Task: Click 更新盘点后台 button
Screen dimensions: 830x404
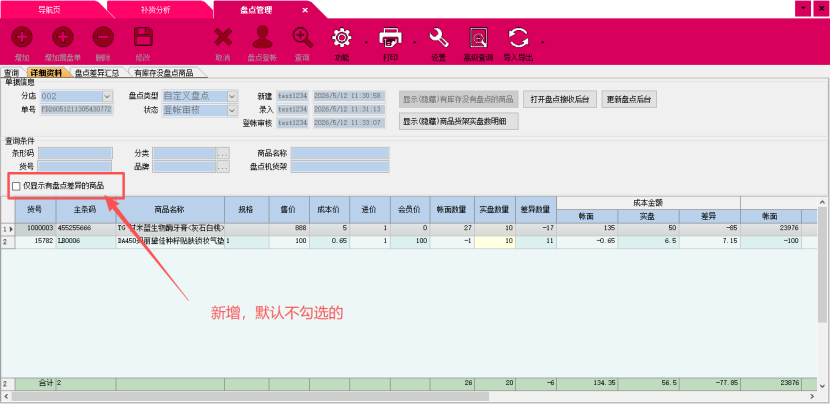Action: [629, 99]
